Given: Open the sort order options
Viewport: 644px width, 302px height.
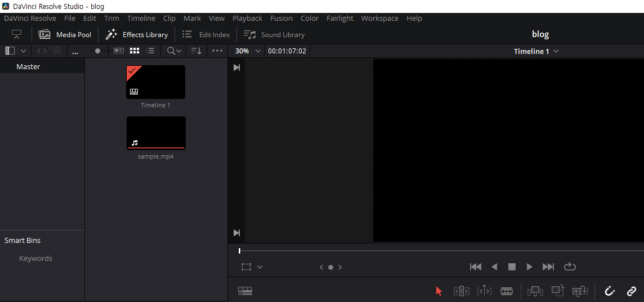Looking at the screenshot, I should pyautogui.click(x=196, y=51).
